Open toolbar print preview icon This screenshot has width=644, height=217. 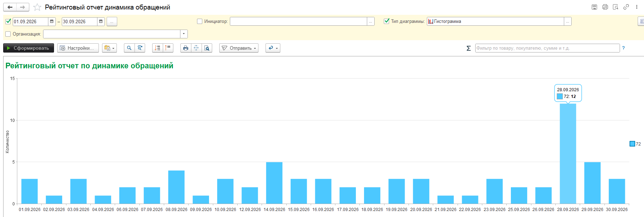click(207, 48)
